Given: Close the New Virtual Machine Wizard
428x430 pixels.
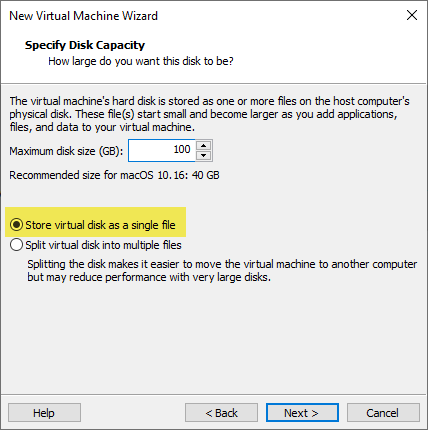Looking at the screenshot, I should pyautogui.click(x=412, y=15).
